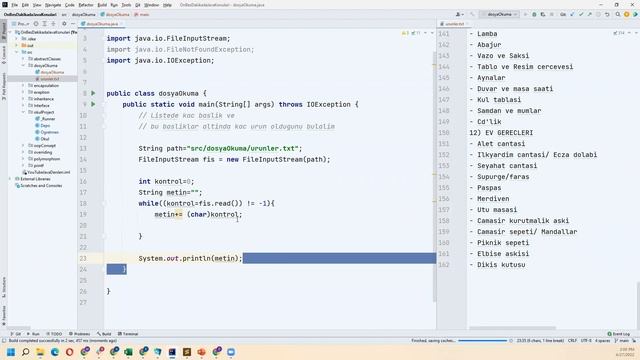This screenshot has width=640, height=360.
Task: Expand the encapsulation package
Action: [x=23, y=86]
